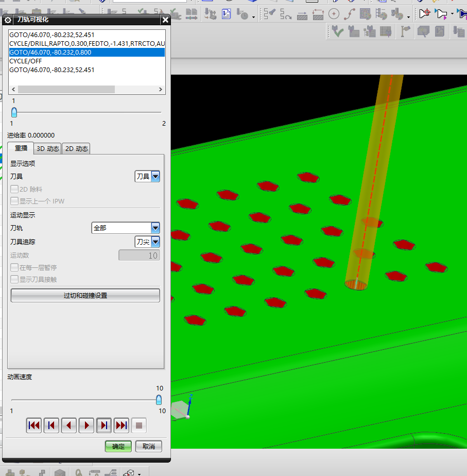Select the CYCLE/DRILL,RAPTO row
The height and width of the screenshot is (476, 467).
[x=87, y=43]
